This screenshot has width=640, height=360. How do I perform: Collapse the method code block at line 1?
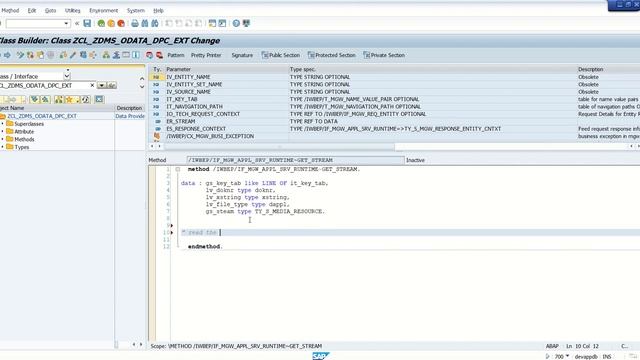[178, 169]
